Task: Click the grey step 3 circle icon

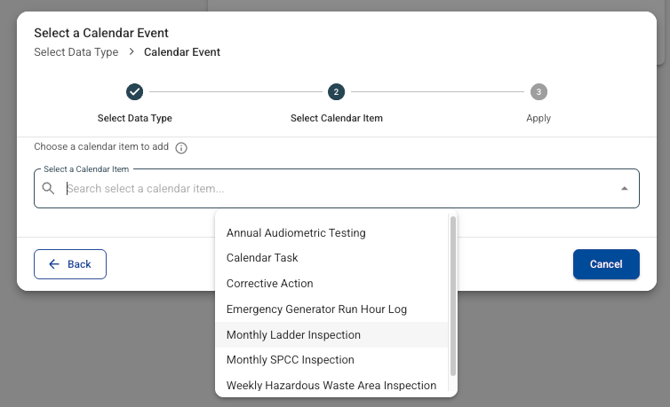Action: (539, 92)
